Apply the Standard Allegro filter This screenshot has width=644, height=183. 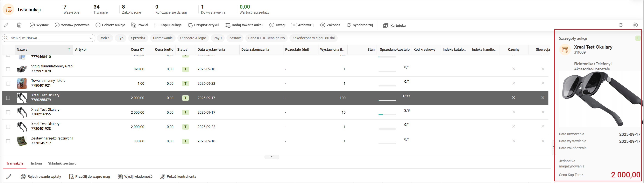coord(193,38)
